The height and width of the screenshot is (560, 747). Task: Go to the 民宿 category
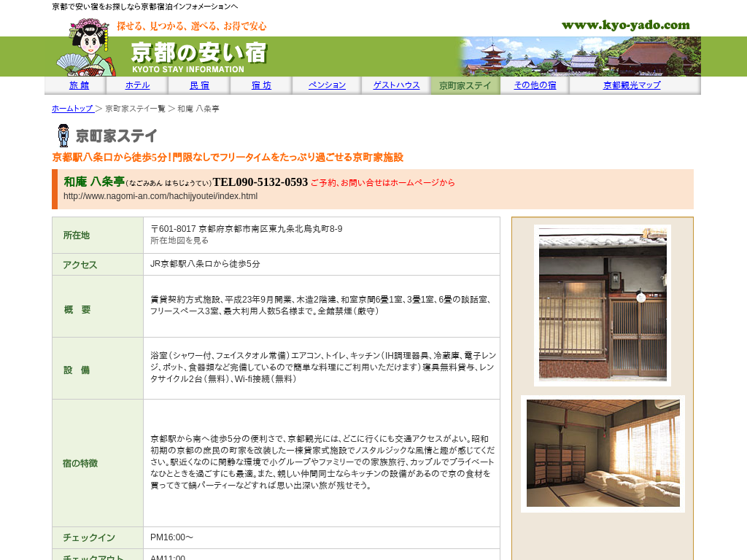(199, 85)
